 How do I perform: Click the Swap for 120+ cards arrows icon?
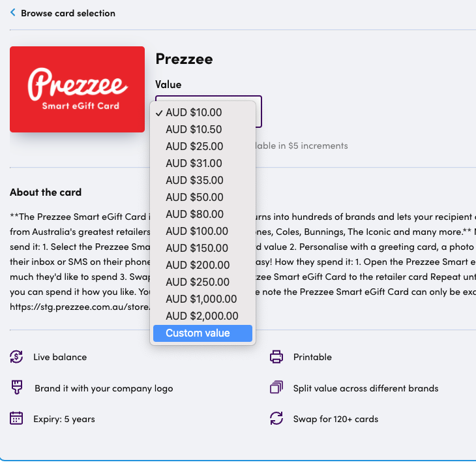276,418
